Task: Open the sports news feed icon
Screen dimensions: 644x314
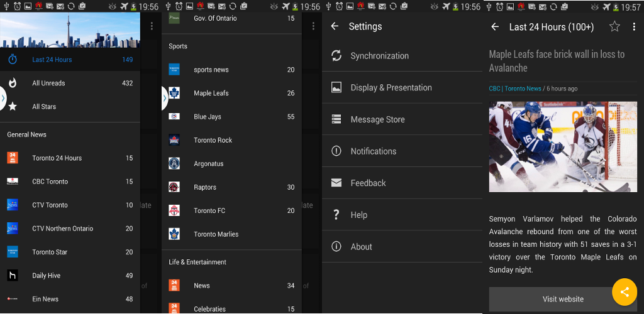Action: (x=174, y=70)
